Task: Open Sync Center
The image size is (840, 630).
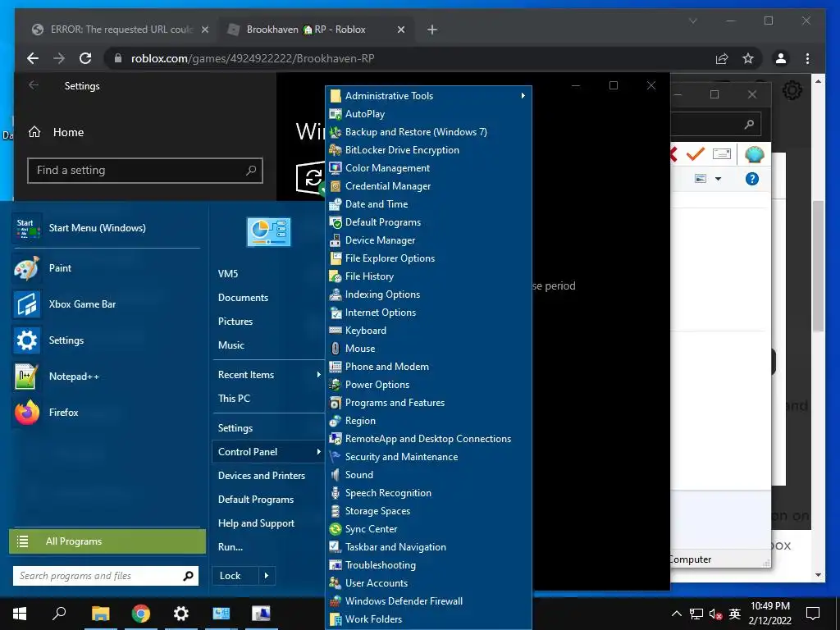Action: click(428, 529)
